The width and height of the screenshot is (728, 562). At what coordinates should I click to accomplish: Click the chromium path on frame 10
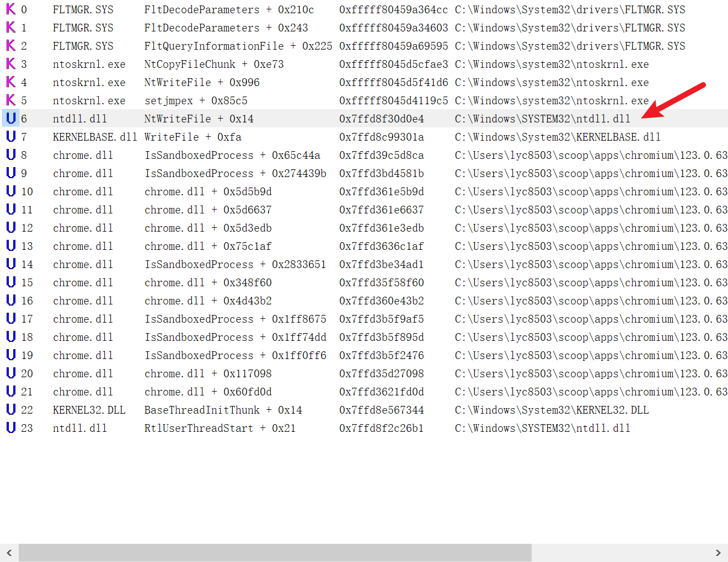point(590,191)
